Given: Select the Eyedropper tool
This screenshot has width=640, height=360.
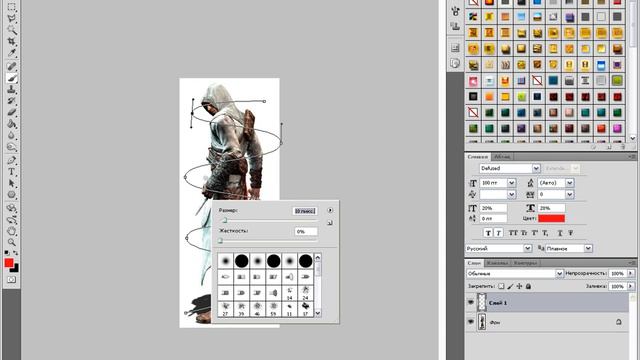Looking at the screenshot, I should (x=11, y=53).
